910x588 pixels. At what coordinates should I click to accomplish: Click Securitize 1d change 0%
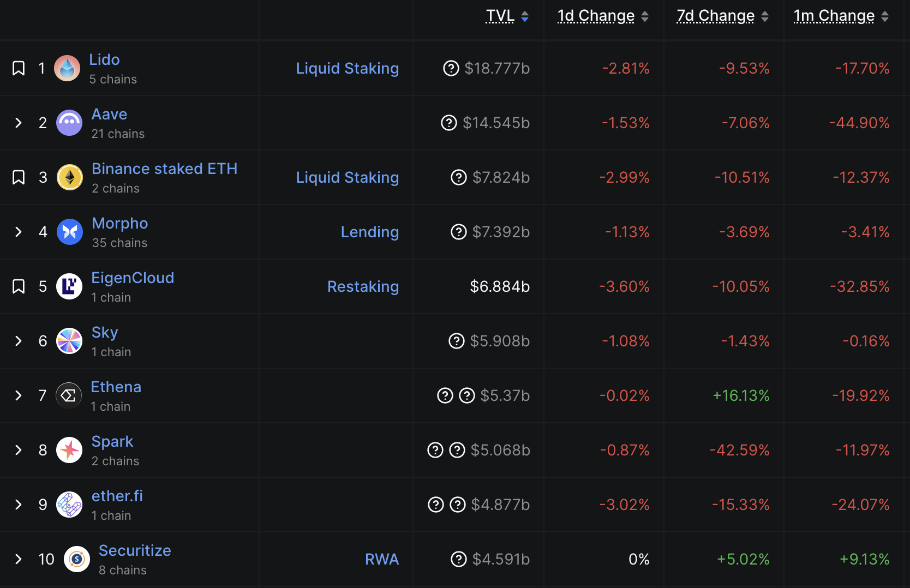click(x=639, y=559)
